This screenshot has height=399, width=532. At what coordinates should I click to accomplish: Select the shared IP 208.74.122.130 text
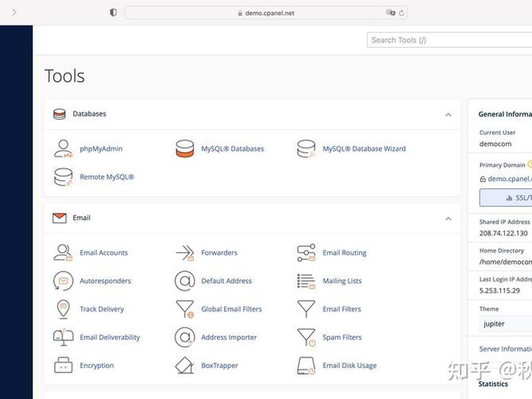tap(503, 233)
